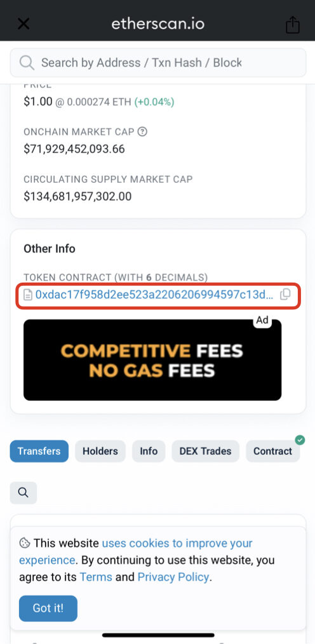Click the small search button below tabs

(23, 492)
